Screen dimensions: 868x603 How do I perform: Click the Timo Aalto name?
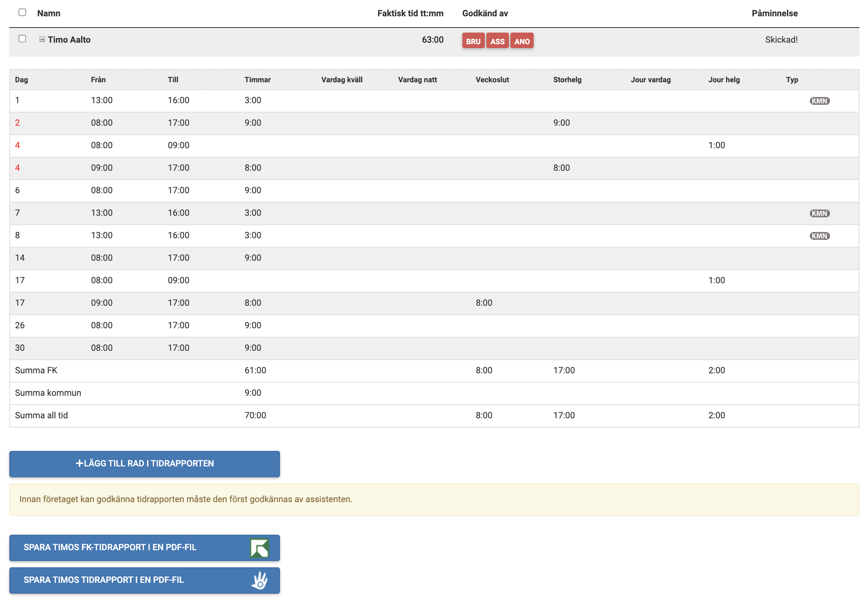click(x=69, y=40)
